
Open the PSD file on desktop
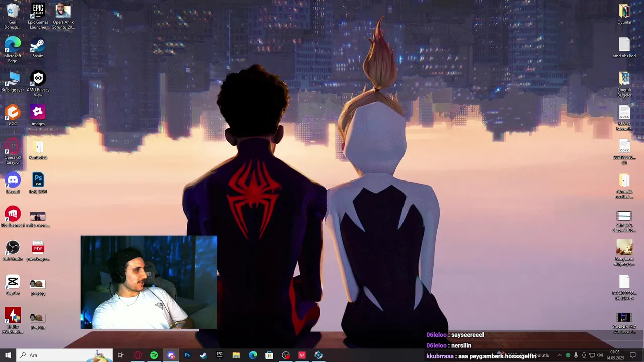click(38, 184)
